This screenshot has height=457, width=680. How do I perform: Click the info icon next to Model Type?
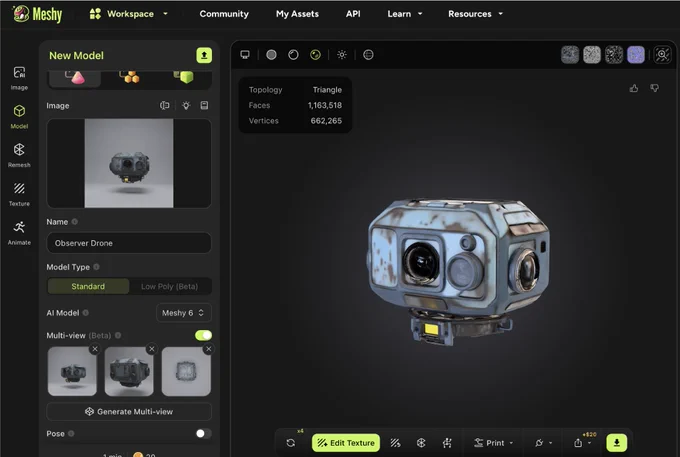coord(96,267)
